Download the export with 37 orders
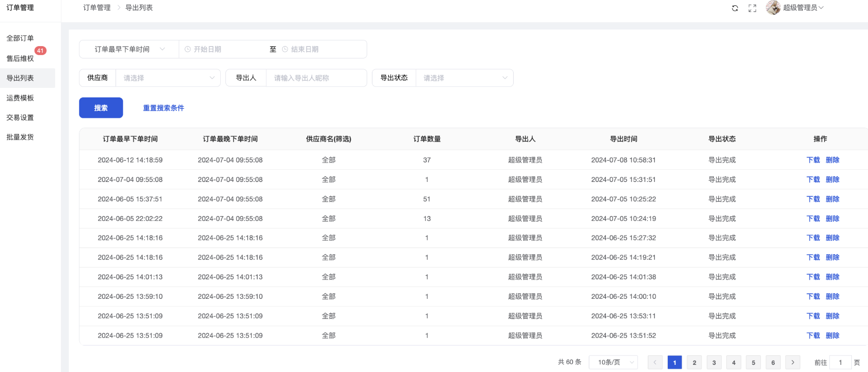 tap(813, 160)
